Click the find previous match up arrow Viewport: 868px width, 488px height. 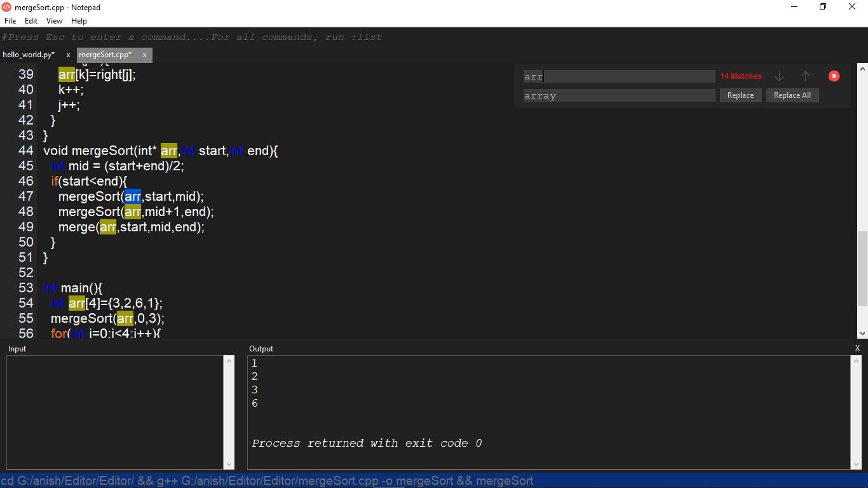pos(805,76)
